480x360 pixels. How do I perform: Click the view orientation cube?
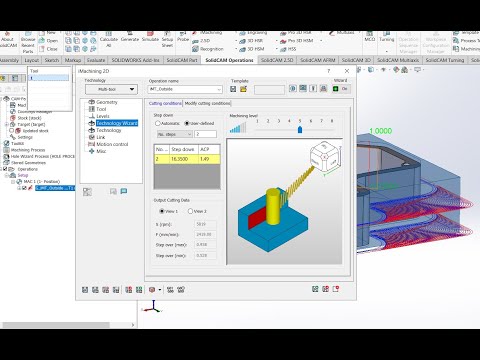coord(324,157)
